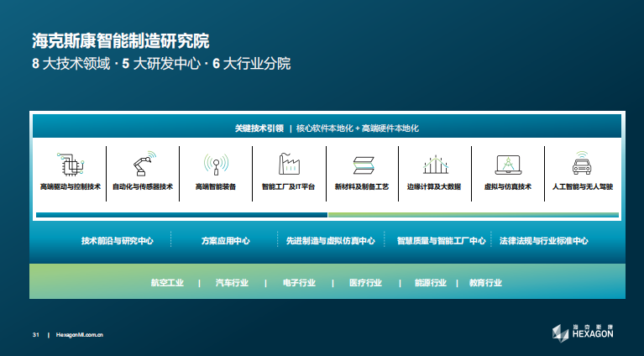Click the robot arm icon for 自动化与传感器技术
The image size is (644, 356).
coord(144,164)
